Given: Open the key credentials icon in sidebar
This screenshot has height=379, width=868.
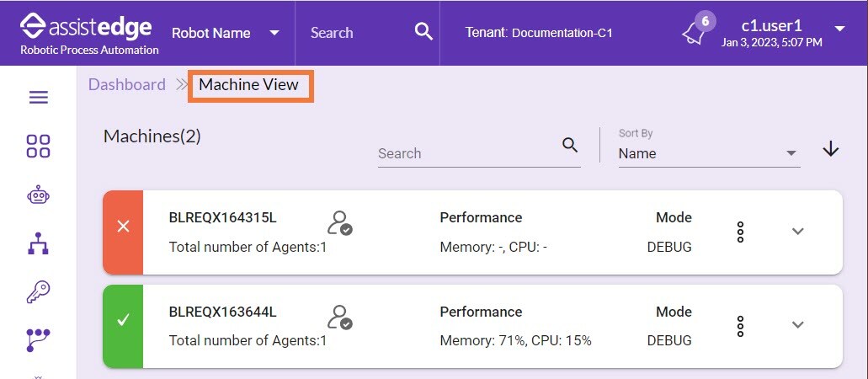Looking at the screenshot, I should click(x=38, y=291).
